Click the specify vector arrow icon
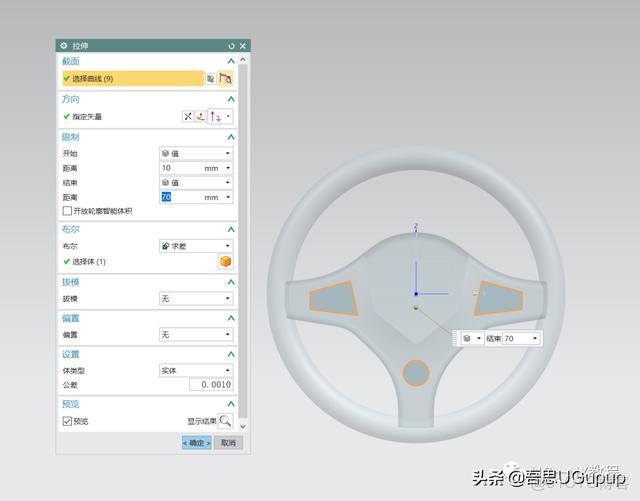The height and width of the screenshot is (501, 640). coord(216,116)
